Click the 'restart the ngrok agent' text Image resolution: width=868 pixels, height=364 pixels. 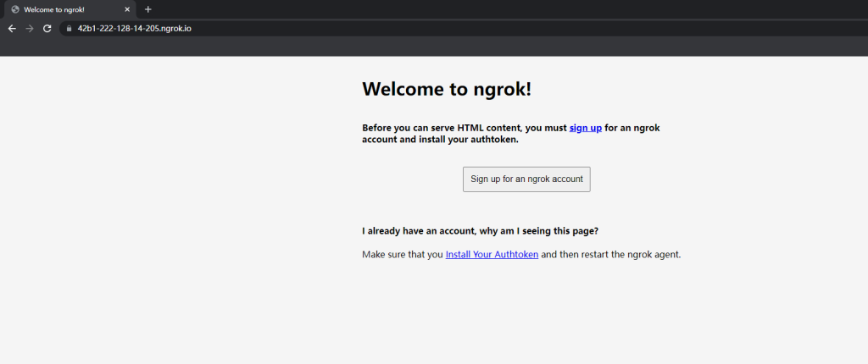[x=630, y=255]
